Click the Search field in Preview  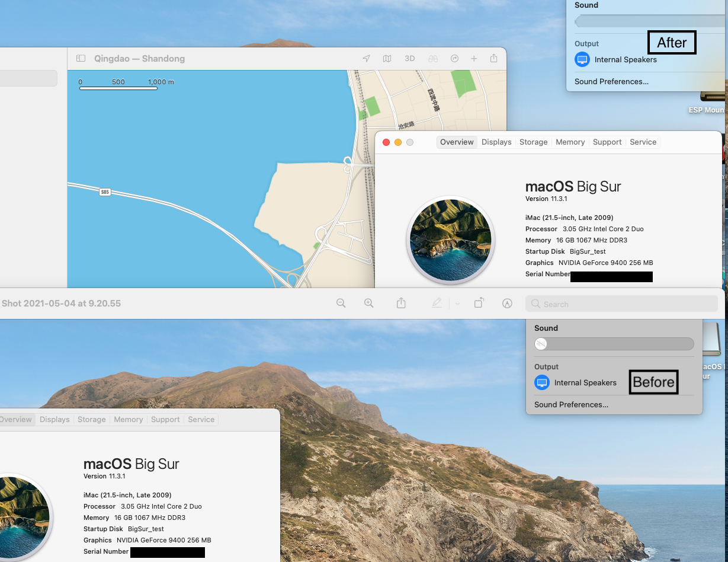point(621,304)
